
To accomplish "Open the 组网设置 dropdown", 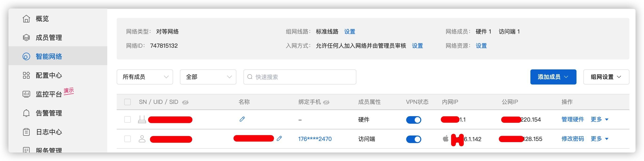I will (x=606, y=77).
